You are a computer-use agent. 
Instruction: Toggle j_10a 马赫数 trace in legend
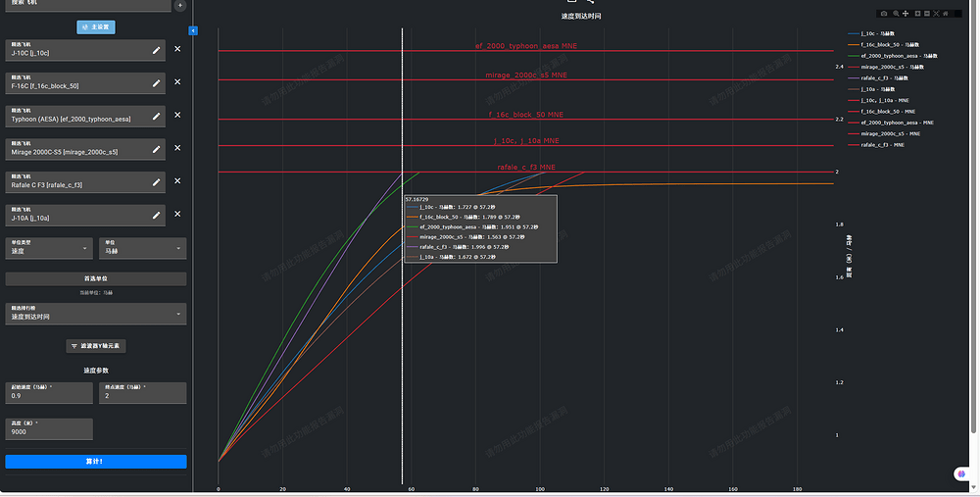[871, 89]
